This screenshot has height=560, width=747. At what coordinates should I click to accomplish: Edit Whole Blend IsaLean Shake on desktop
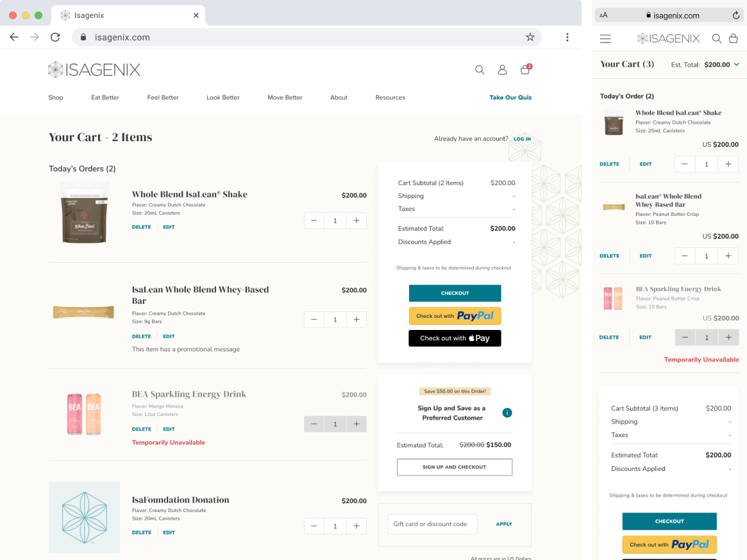169,227
